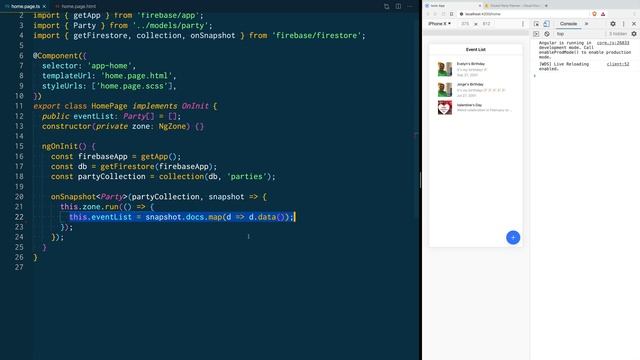Click 'this.zone.run' on line 21

coord(89,207)
